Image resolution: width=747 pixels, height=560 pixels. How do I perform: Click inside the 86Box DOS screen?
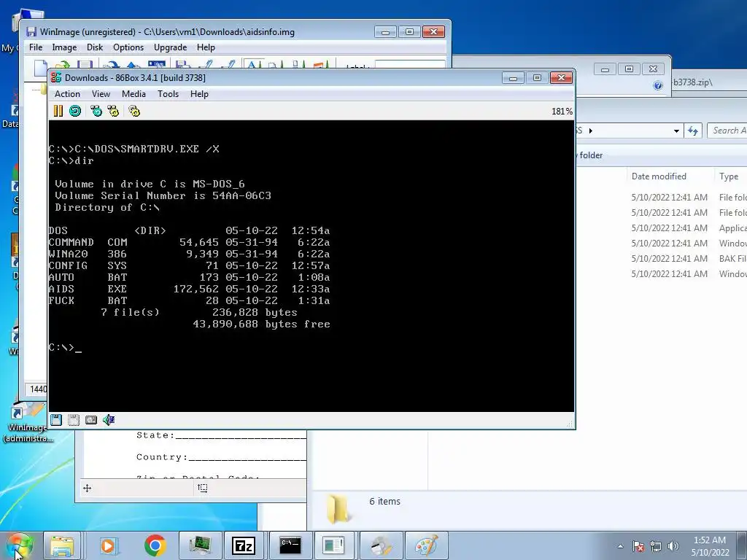pos(311,265)
